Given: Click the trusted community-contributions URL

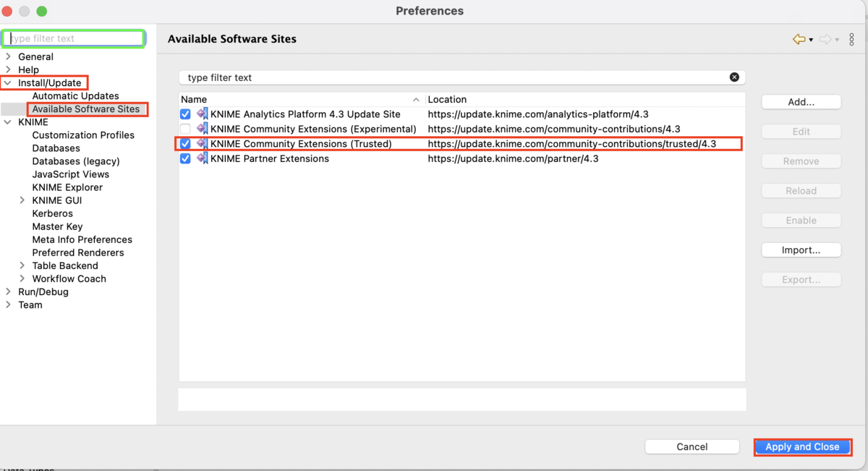Looking at the screenshot, I should pyautogui.click(x=572, y=144).
